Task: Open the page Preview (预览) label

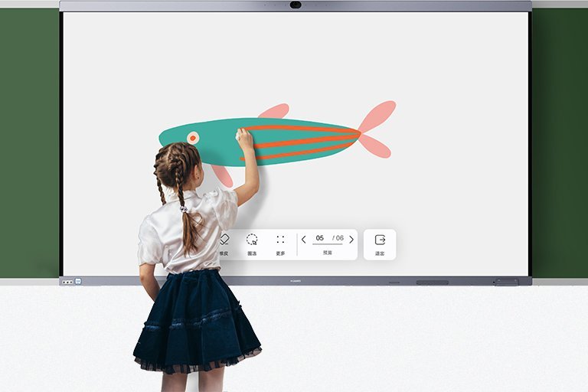Action: pyautogui.click(x=328, y=253)
